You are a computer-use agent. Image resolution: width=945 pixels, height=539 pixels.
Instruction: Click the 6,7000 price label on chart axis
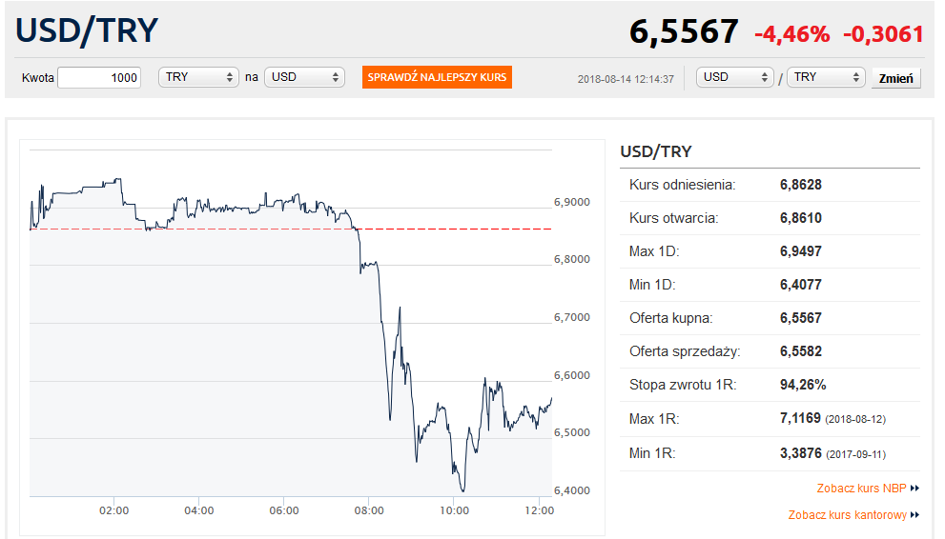point(572,317)
